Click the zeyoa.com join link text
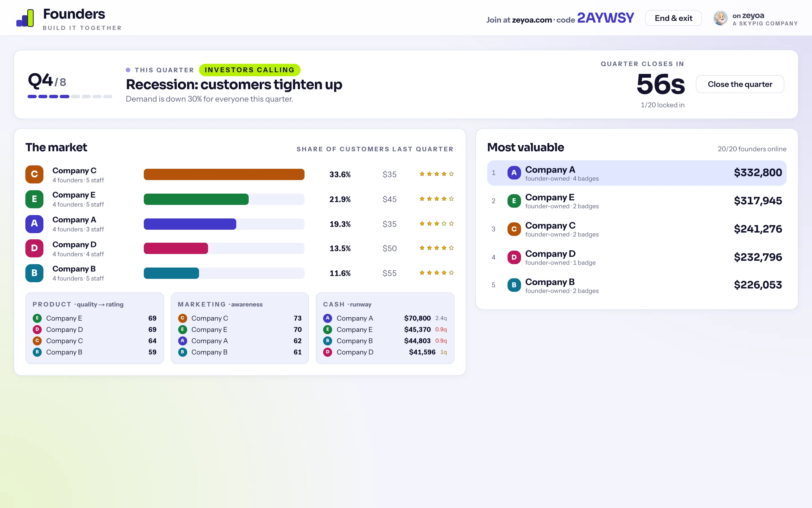Image resolution: width=812 pixels, height=508 pixels. coord(532,20)
